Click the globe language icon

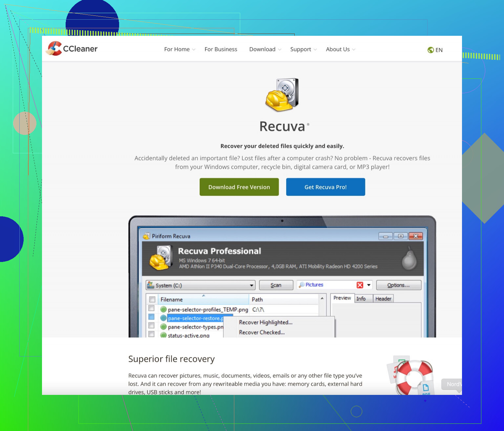pos(430,50)
